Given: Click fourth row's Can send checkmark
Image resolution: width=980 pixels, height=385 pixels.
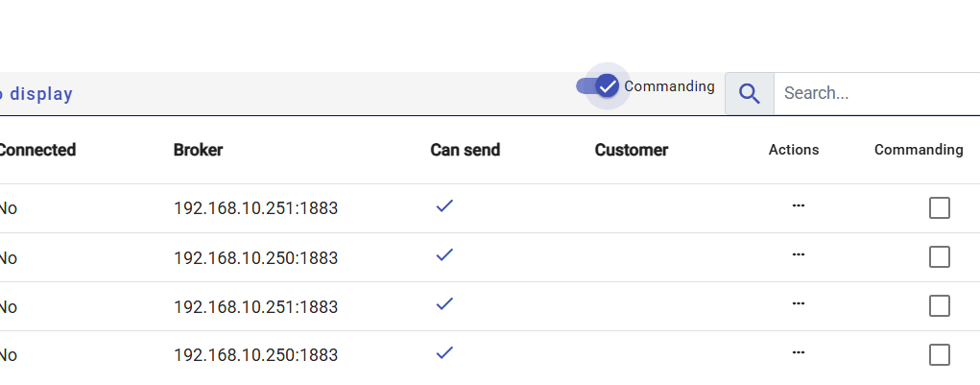Looking at the screenshot, I should [x=443, y=353].
